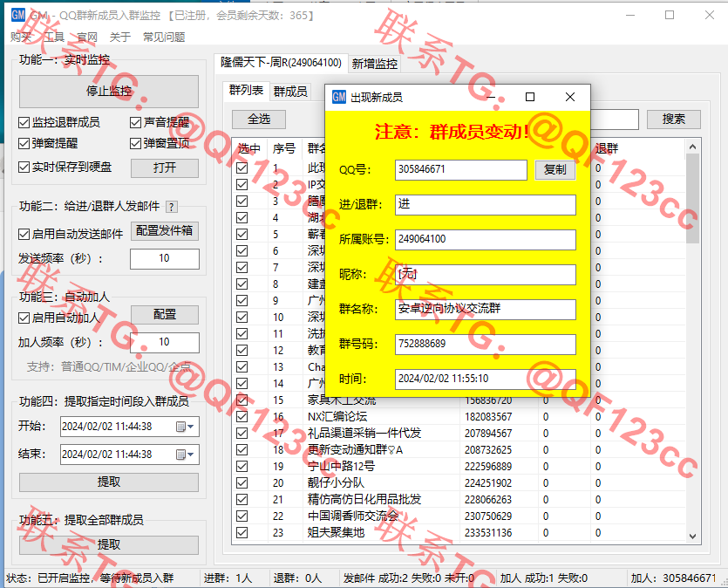Viewport: 728px width, 588px height.
Task: Click the QQ号 field in the popup
Action: tap(461, 170)
